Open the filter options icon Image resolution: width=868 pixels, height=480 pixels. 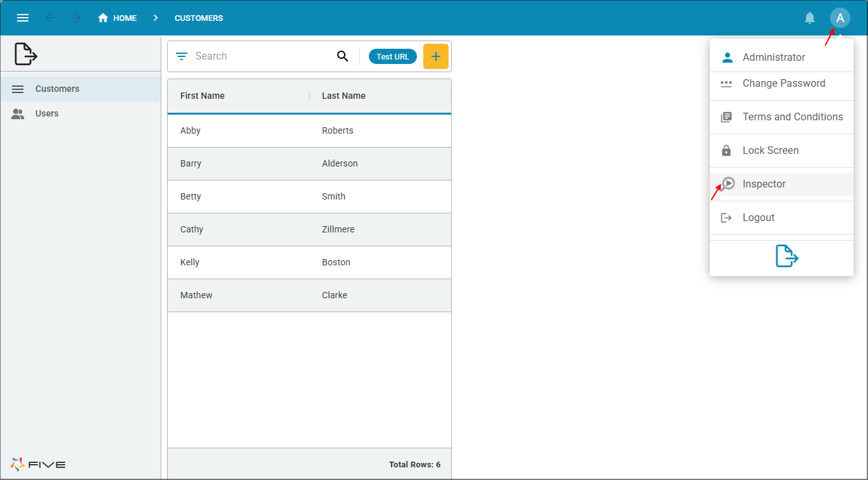[182, 56]
